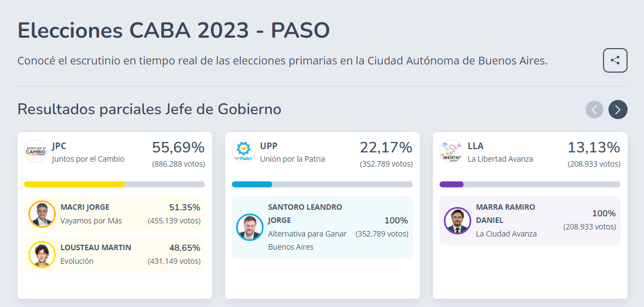Click the blue UPP progress bar
The height and width of the screenshot is (307, 644).
pyautogui.click(x=252, y=184)
